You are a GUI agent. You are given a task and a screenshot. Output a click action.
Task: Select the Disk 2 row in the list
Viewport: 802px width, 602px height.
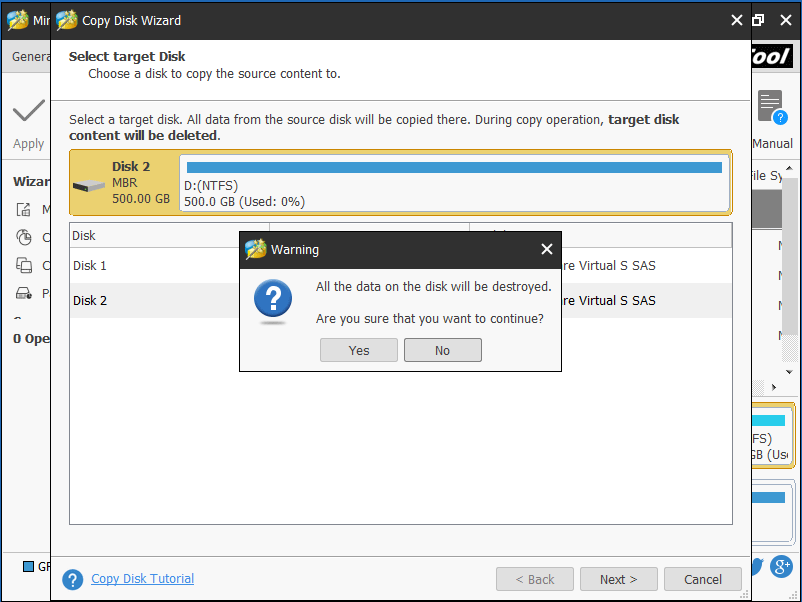(400, 301)
